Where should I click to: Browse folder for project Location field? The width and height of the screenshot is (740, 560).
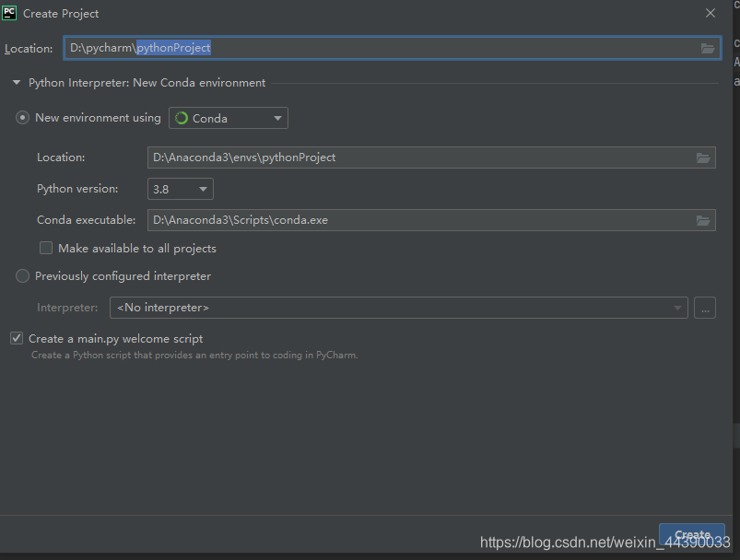point(707,48)
